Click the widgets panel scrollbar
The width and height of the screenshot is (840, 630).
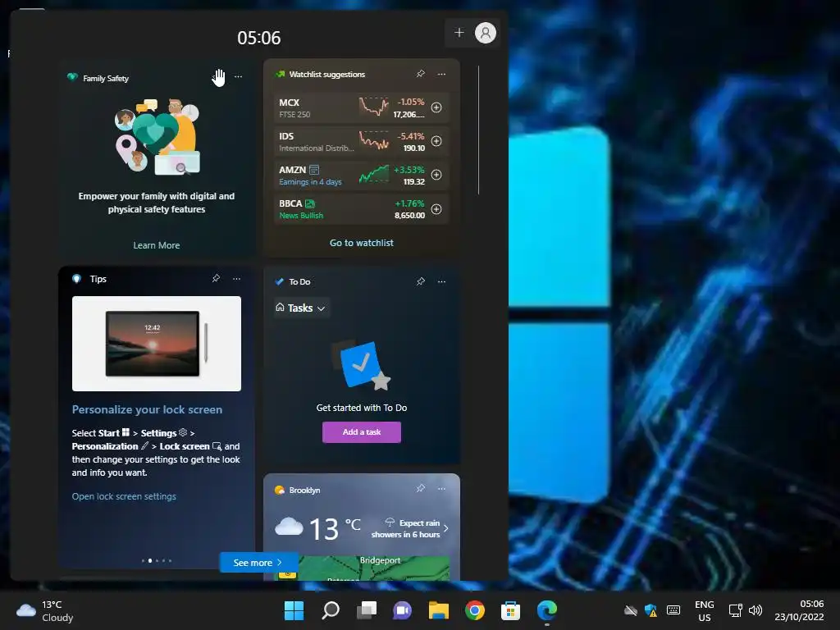click(x=478, y=130)
